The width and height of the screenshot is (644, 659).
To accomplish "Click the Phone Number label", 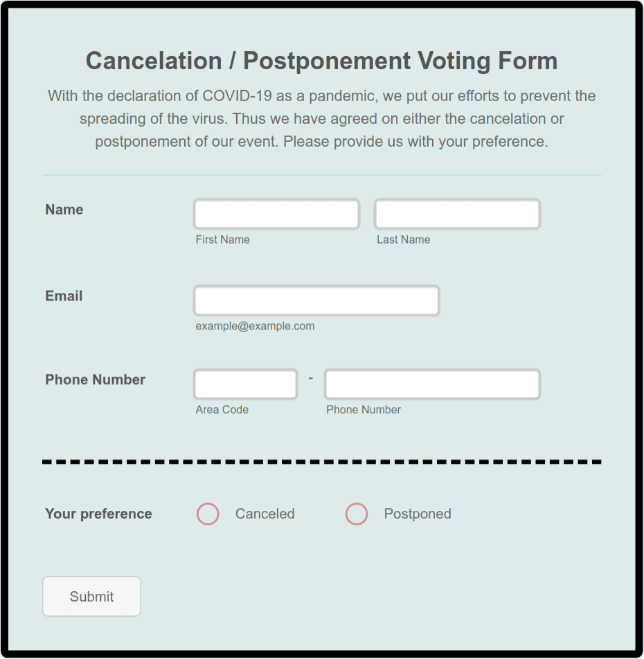I will pos(95,379).
